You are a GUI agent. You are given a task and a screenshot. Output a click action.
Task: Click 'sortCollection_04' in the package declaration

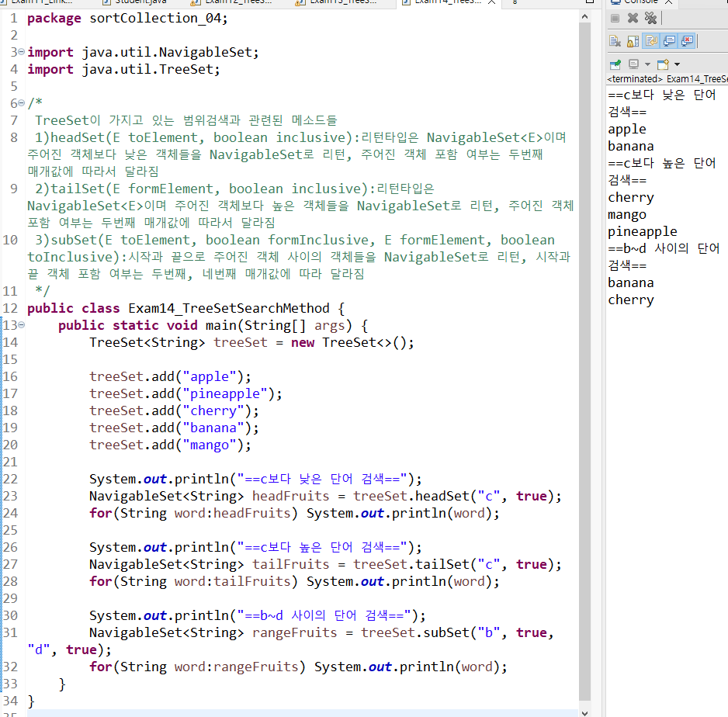(x=155, y=18)
